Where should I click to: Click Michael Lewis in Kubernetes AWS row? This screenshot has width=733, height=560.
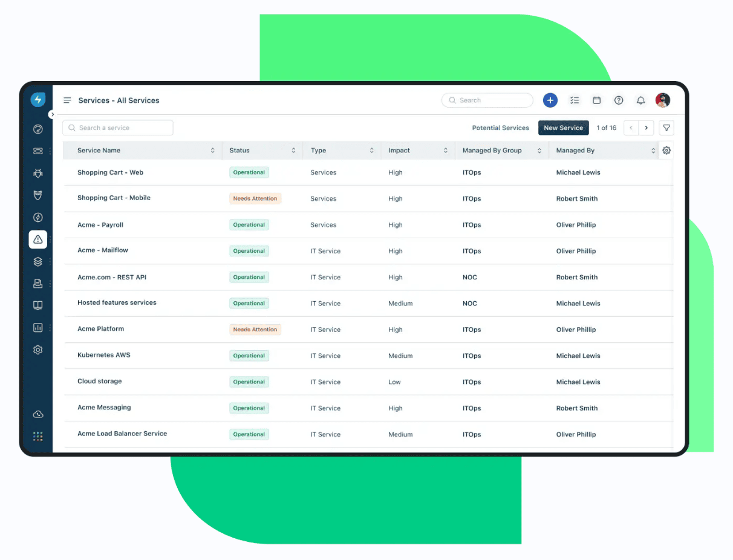(x=578, y=356)
